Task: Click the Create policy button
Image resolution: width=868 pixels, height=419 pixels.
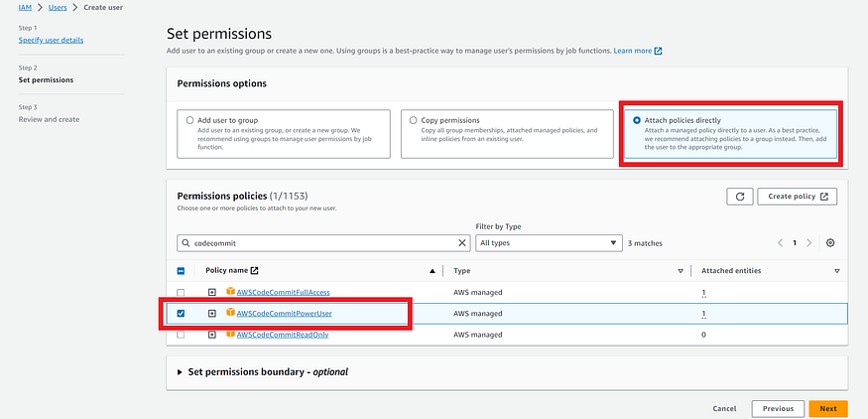Action: coord(798,197)
